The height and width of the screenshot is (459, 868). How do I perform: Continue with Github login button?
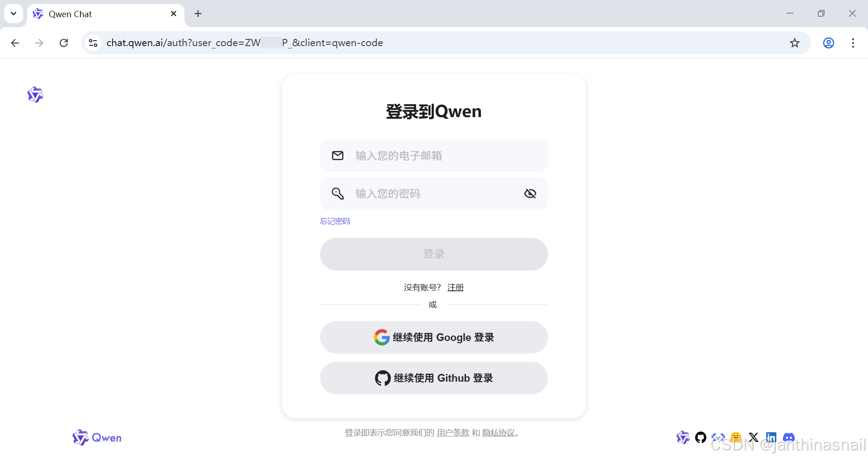coord(434,378)
